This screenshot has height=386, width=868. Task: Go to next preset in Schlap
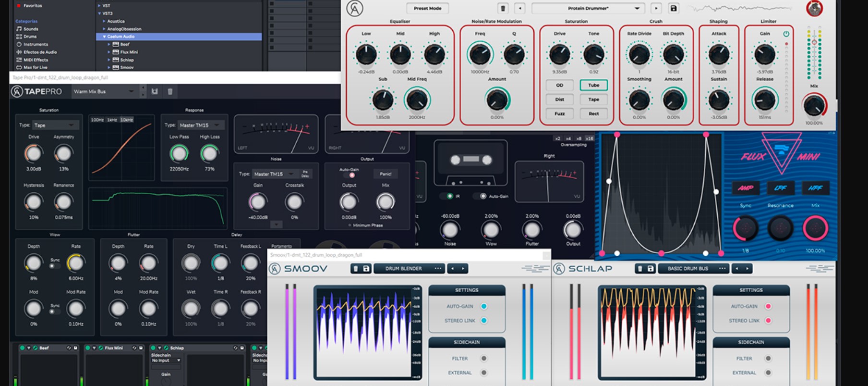point(747,269)
